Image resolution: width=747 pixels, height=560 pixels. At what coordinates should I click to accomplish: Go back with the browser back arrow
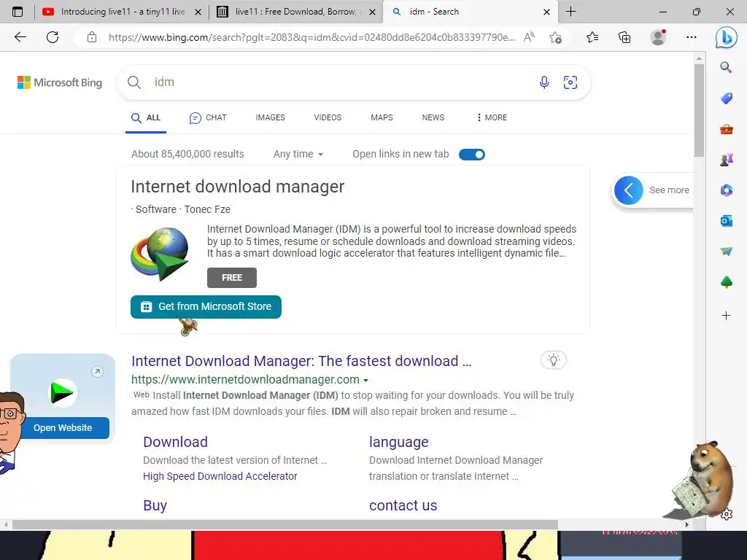tap(20, 37)
